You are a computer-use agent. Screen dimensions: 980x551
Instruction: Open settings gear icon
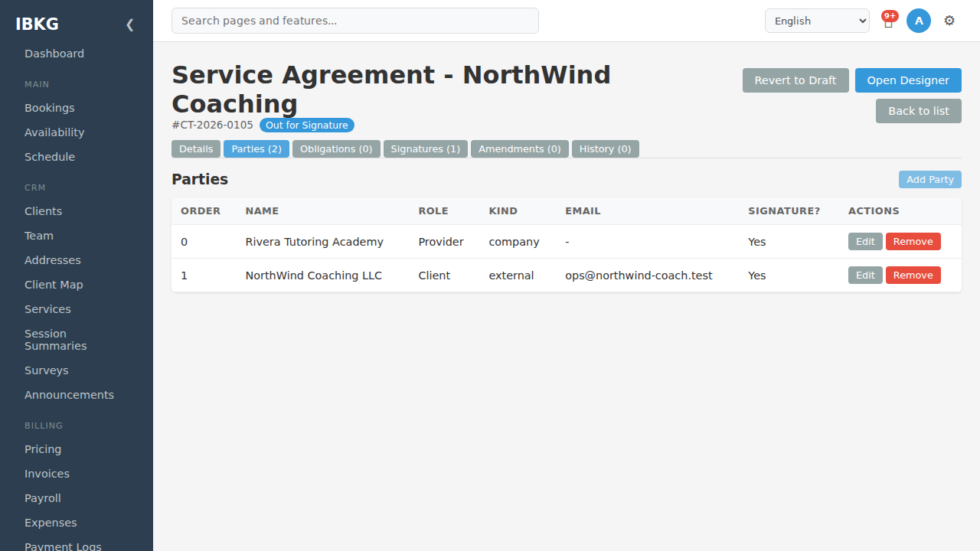(x=949, y=21)
